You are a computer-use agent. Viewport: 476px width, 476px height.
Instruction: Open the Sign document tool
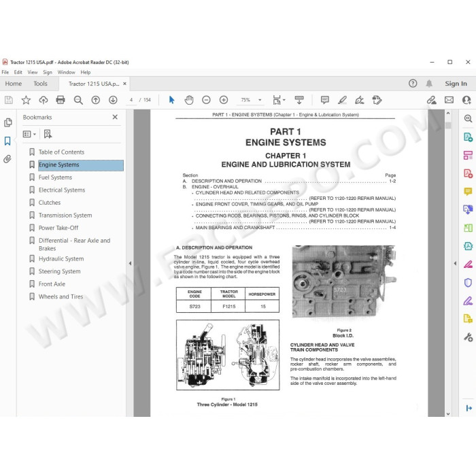[360, 100]
